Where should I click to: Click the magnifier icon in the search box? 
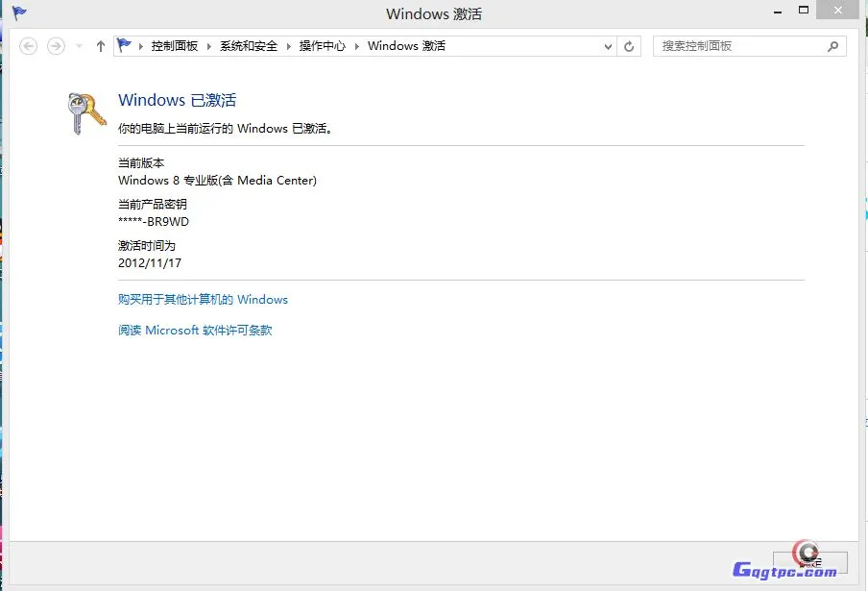pos(832,46)
